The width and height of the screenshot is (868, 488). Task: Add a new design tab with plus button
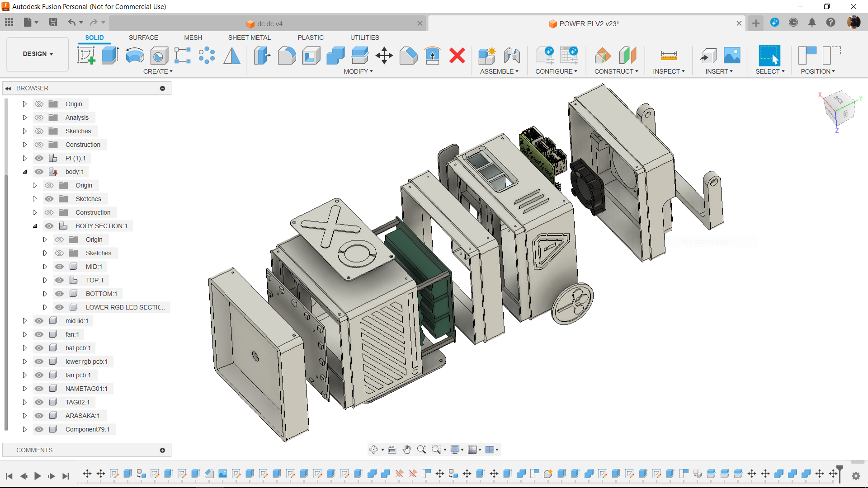tap(756, 23)
